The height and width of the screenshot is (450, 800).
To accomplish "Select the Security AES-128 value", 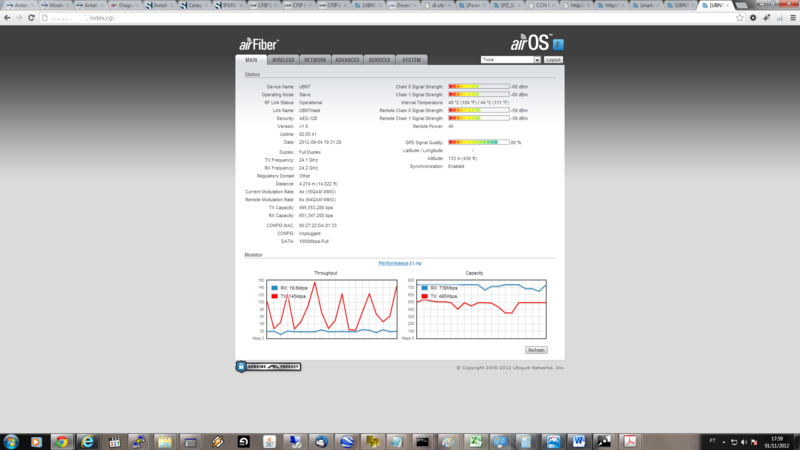I will pos(308,118).
